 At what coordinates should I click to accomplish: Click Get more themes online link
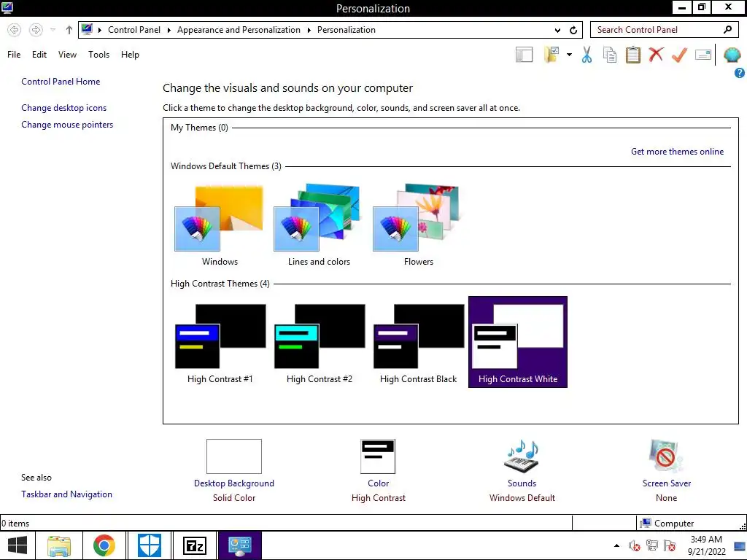(x=677, y=152)
